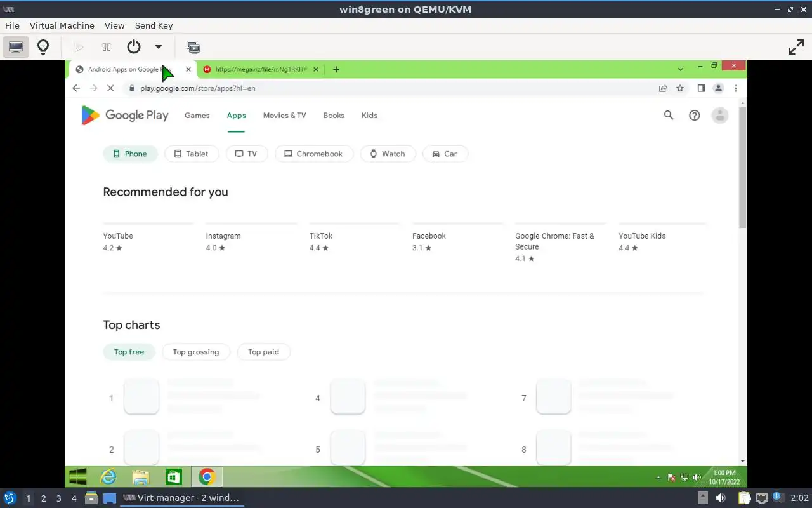Image resolution: width=812 pixels, height=508 pixels.
Task: Open Chrome profile avatar
Action: tap(718, 88)
